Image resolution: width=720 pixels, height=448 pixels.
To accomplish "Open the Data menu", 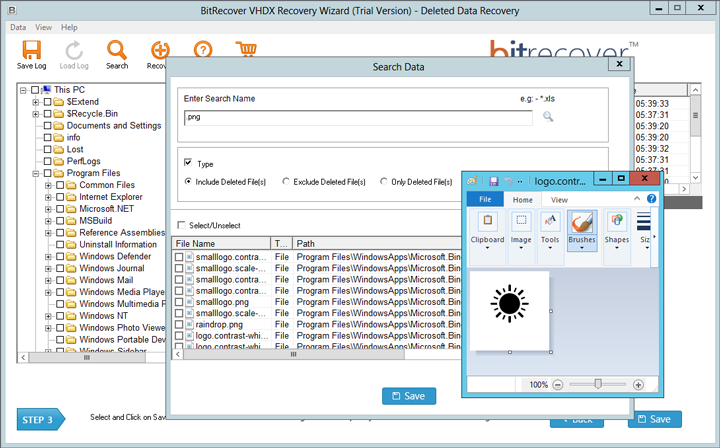I will pos(18,27).
